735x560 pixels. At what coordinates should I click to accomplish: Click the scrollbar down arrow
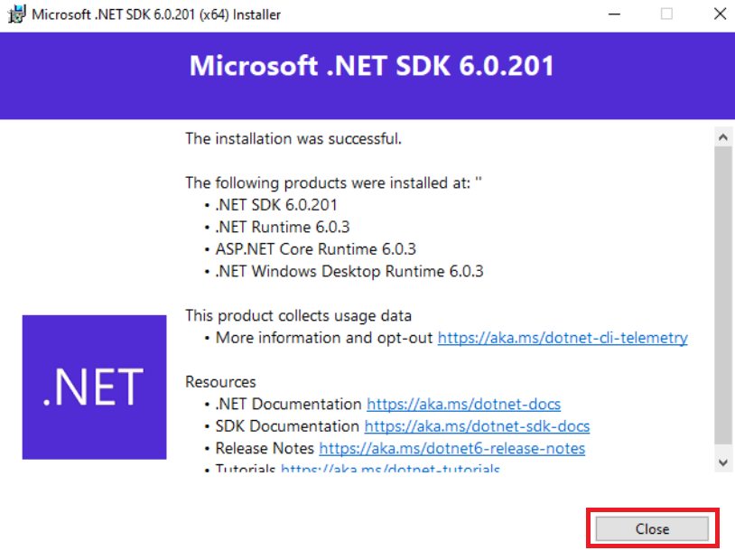(722, 462)
